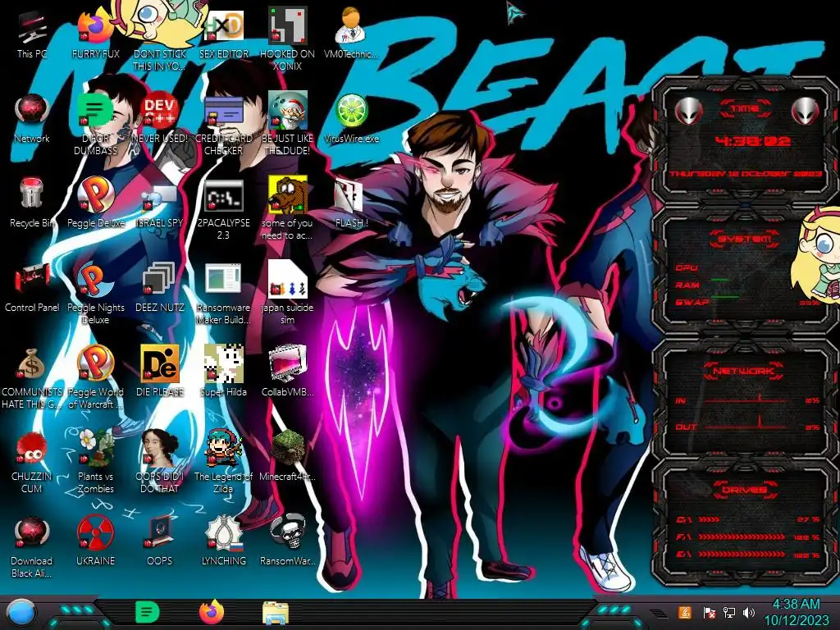Click the right alien head in the time widget
Screen dimensions: 840x630
point(806,112)
